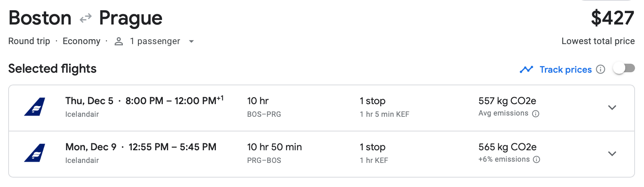This screenshot has height=187, width=644.
Task: Enable the Track prices toggle
Action: (x=624, y=69)
